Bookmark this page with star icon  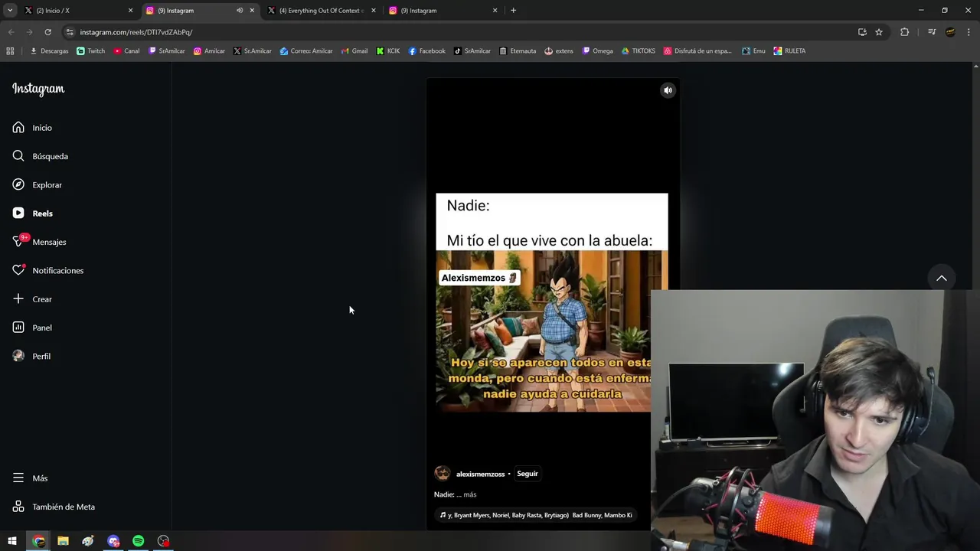coord(879,32)
